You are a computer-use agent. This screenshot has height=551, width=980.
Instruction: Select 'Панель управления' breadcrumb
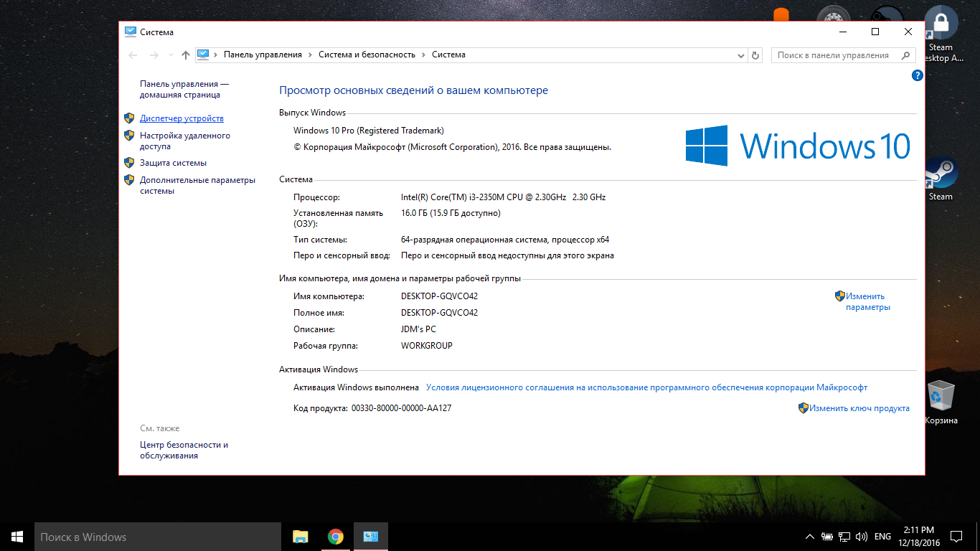(263, 55)
